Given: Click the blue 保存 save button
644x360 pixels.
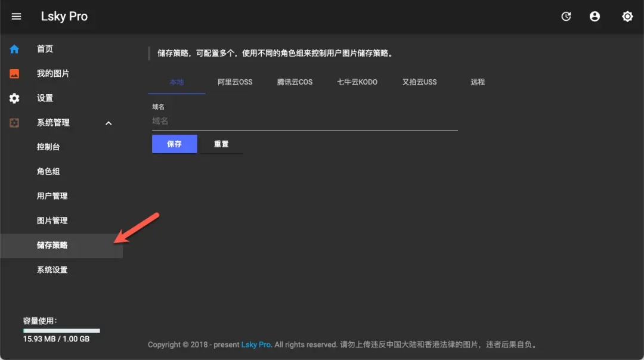Looking at the screenshot, I should coord(174,144).
